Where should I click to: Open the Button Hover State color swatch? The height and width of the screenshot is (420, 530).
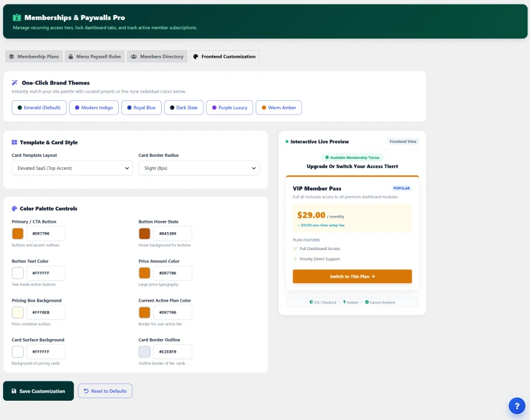click(x=144, y=234)
